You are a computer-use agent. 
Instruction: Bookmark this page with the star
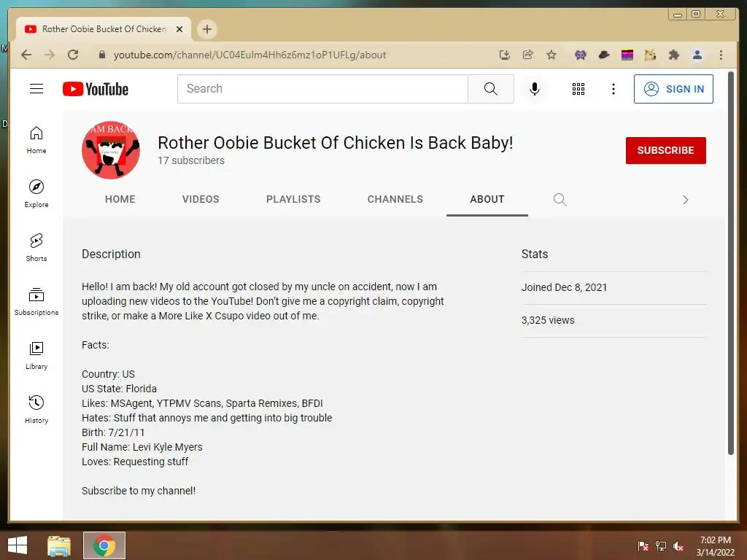(x=551, y=55)
